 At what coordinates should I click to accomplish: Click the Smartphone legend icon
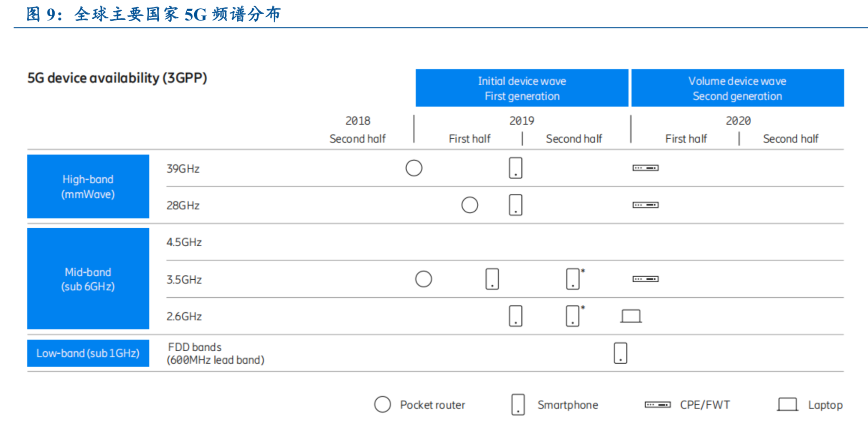[518, 404]
